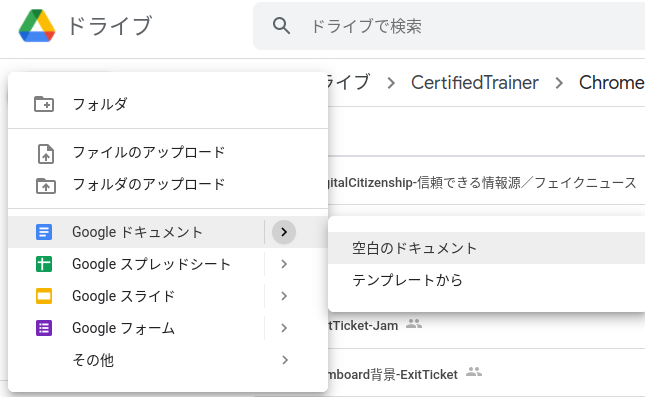Expand the Google スプレッドシート submenu arrow

(284, 264)
